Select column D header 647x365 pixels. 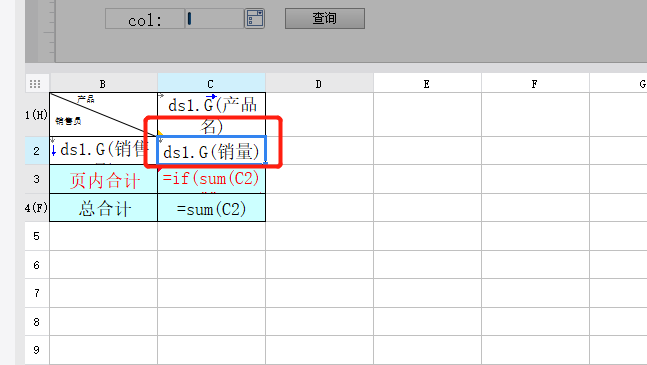(319, 84)
